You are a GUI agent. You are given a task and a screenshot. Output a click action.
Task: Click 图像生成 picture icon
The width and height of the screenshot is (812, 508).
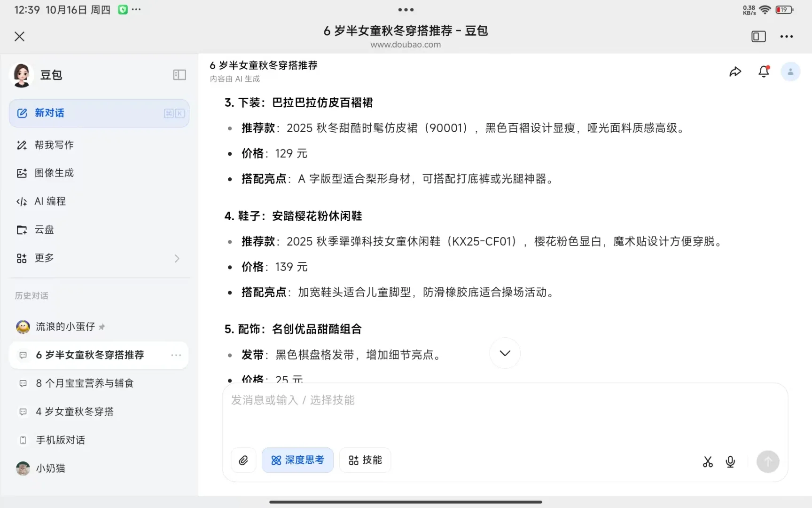[22, 173]
